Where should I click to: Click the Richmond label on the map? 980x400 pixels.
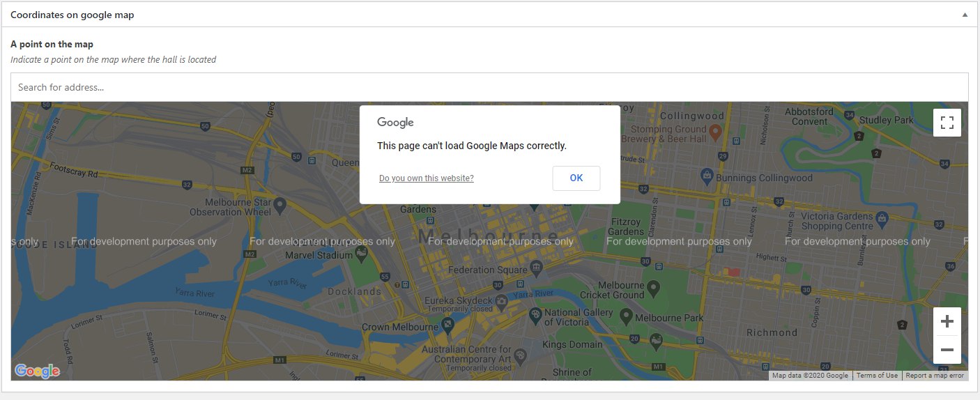772,332
